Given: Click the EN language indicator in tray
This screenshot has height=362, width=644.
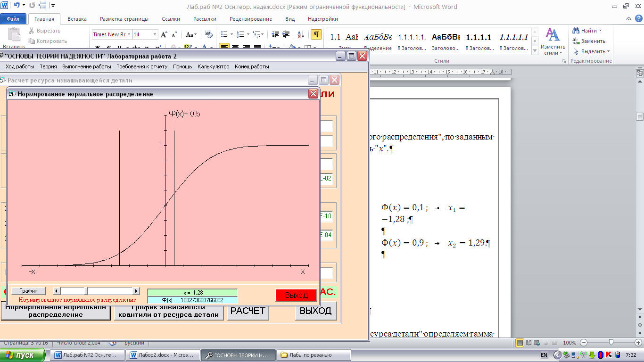Looking at the screenshot, I should (544, 355).
